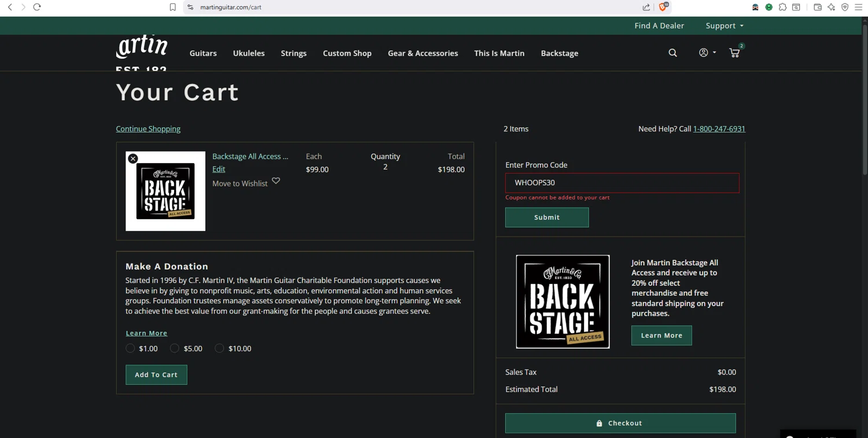The image size is (868, 438).
Task: Click Learn More about Backstage membership
Action: (x=661, y=336)
